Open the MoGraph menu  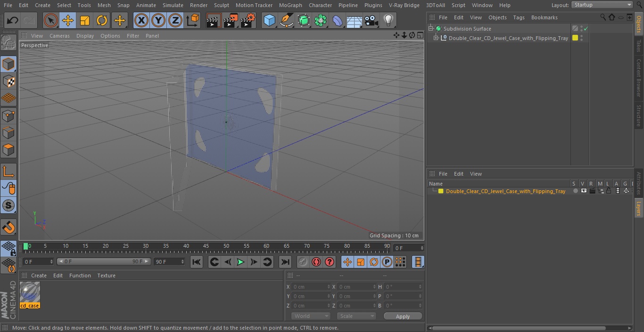point(290,5)
